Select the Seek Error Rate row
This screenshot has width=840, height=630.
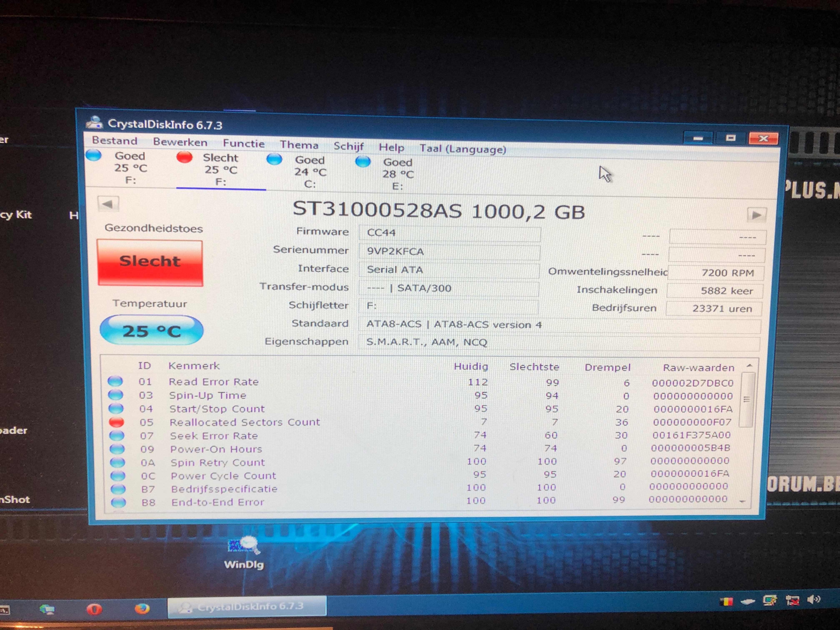(420, 435)
